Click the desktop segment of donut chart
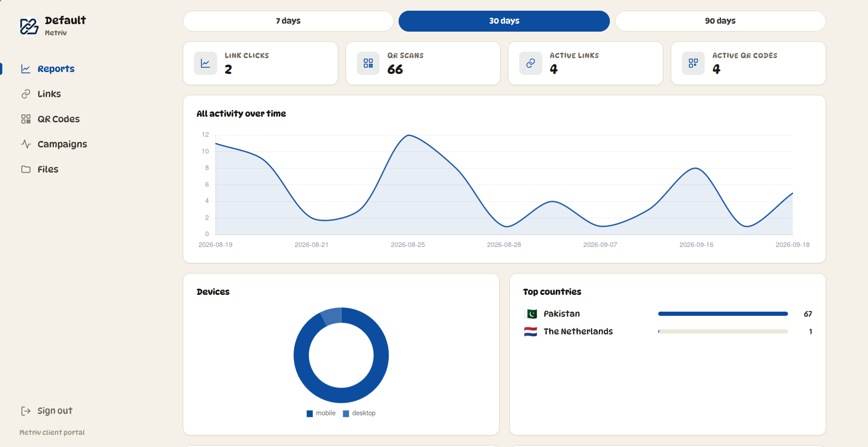Screen dimensions: 868x447 [x=332, y=316]
